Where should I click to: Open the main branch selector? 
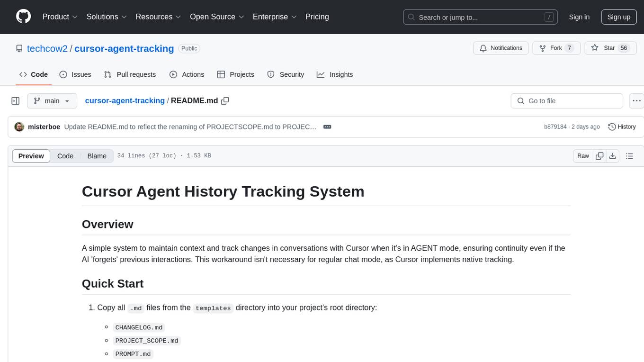pyautogui.click(x=52, y=101)
